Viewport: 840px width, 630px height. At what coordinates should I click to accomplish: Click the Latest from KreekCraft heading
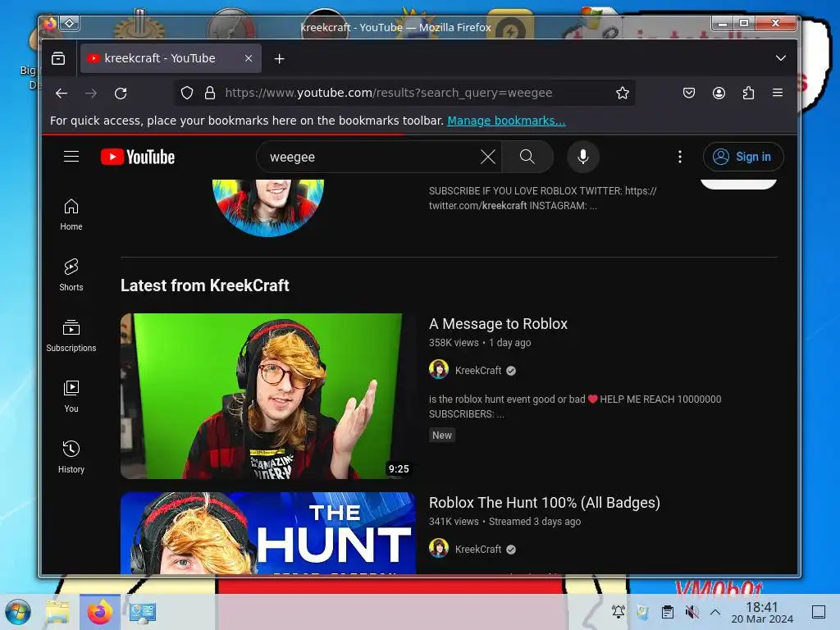point(204,285)
